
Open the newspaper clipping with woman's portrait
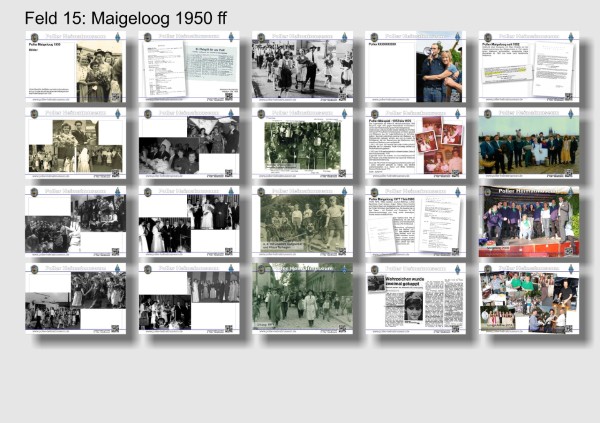click(x=415, y=298)
